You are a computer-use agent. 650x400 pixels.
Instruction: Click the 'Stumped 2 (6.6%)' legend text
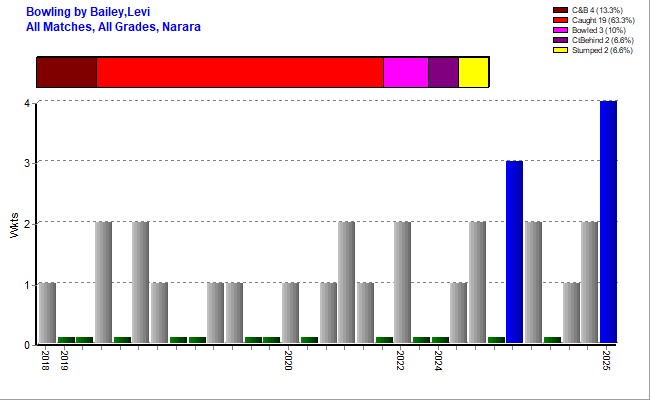click(x=602, y=50)
